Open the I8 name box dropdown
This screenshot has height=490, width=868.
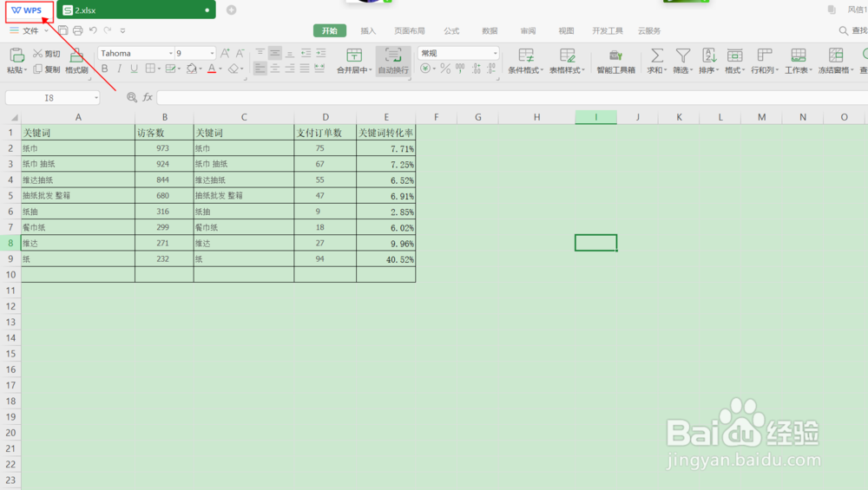point(96,98)
